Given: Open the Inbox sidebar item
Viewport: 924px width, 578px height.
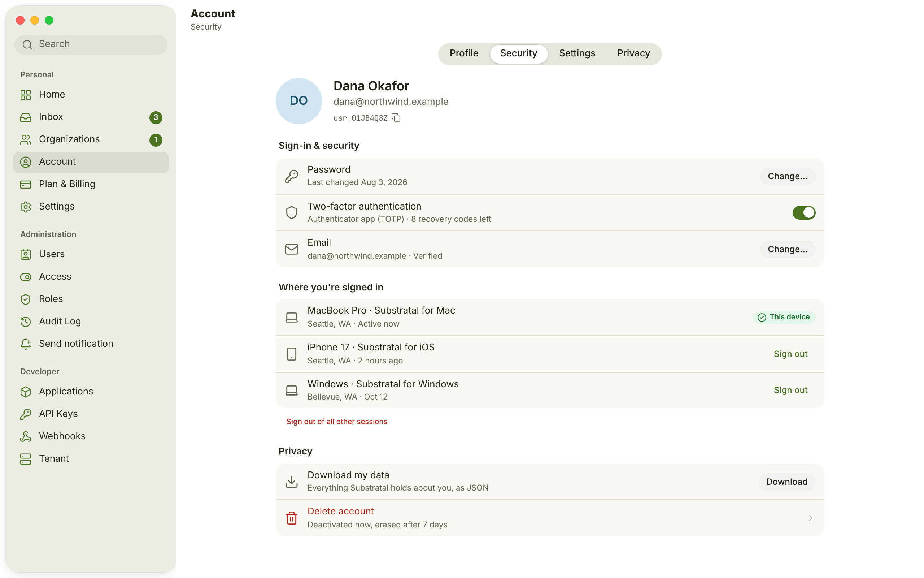Looking at the screenshot, I should tap(91, 117).
